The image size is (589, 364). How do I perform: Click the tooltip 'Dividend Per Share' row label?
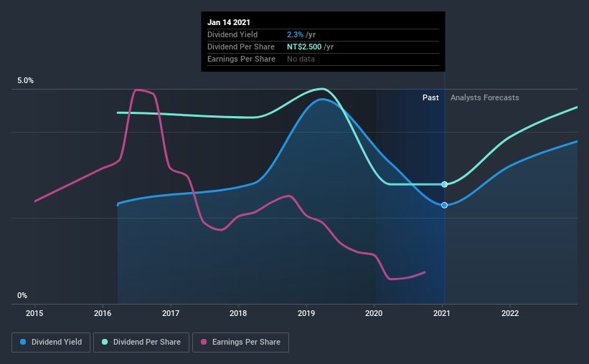click(241, 47)
